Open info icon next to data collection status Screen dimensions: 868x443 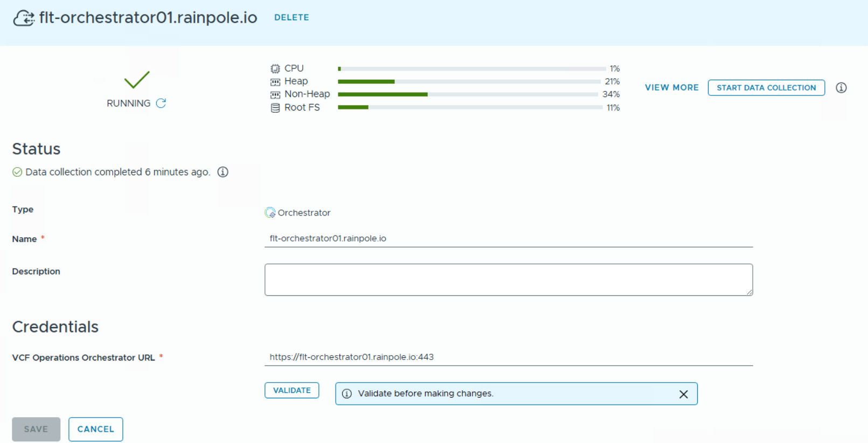(x=223, y=172)
